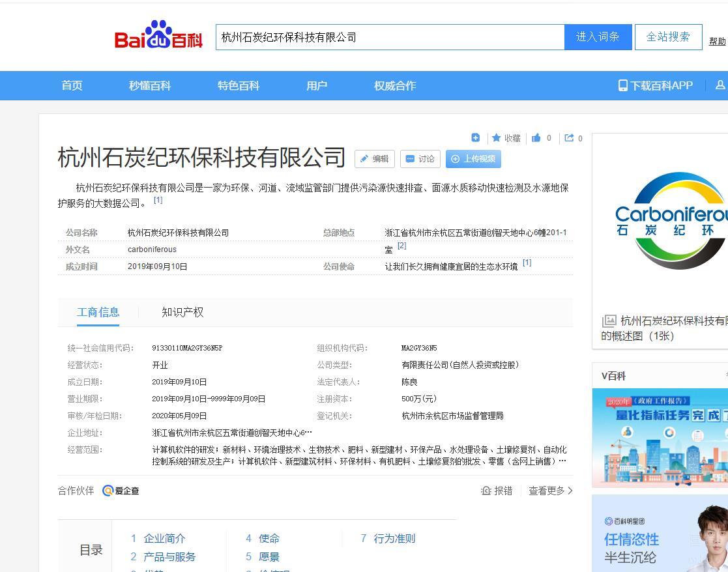The height and width of the screenshot is (572, 728).
Task: Switch to the 知识产权 tab
Action: (x=182, y=312)
